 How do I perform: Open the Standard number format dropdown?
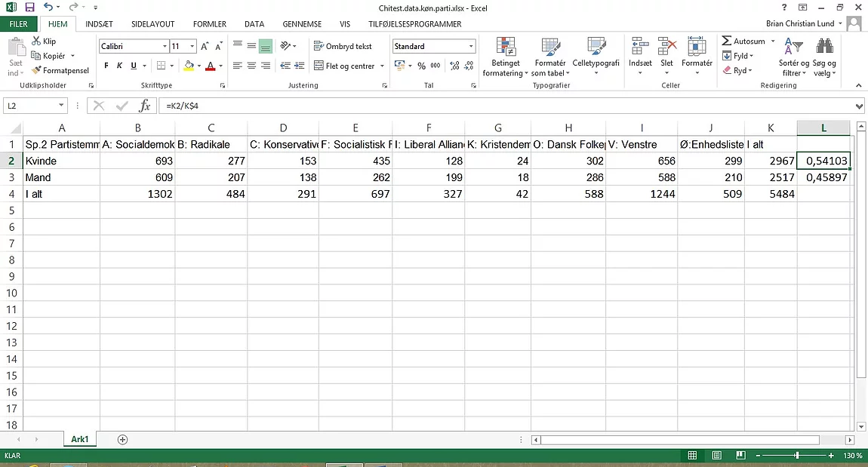click(x=471, y=46)
